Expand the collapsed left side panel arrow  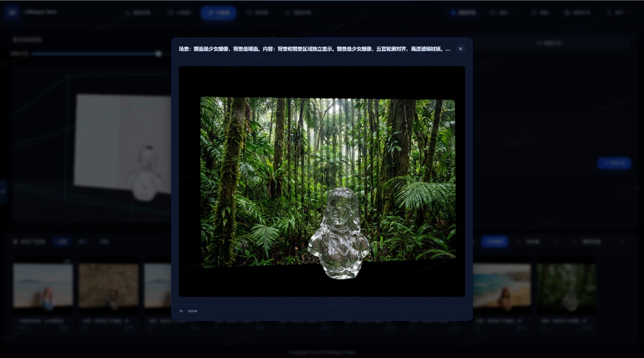tap(3, 191)
